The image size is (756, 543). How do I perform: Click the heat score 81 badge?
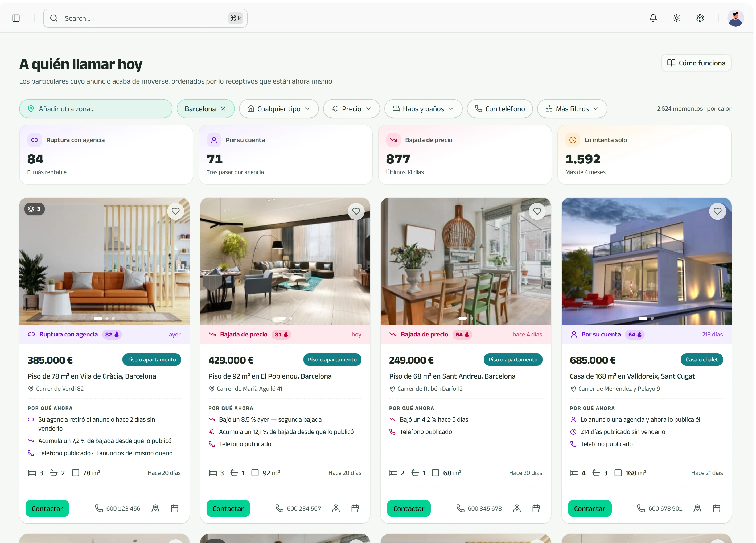click(x=281, y=334)
